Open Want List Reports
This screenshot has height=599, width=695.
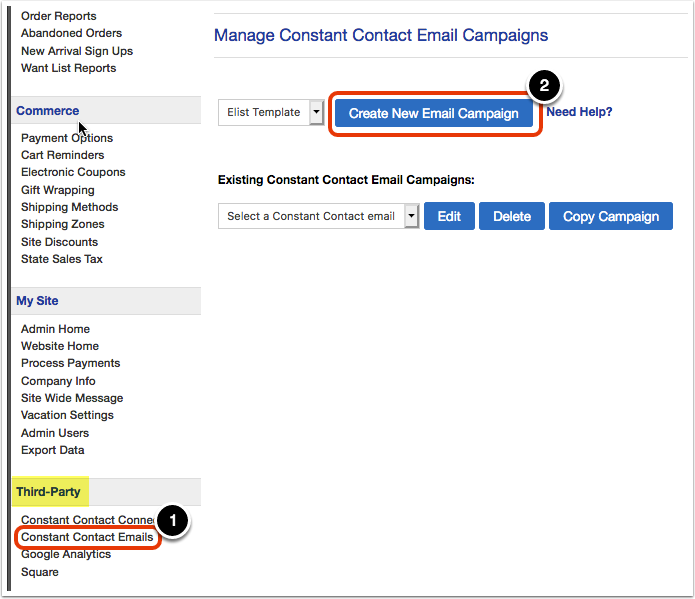tap(68, 68)
